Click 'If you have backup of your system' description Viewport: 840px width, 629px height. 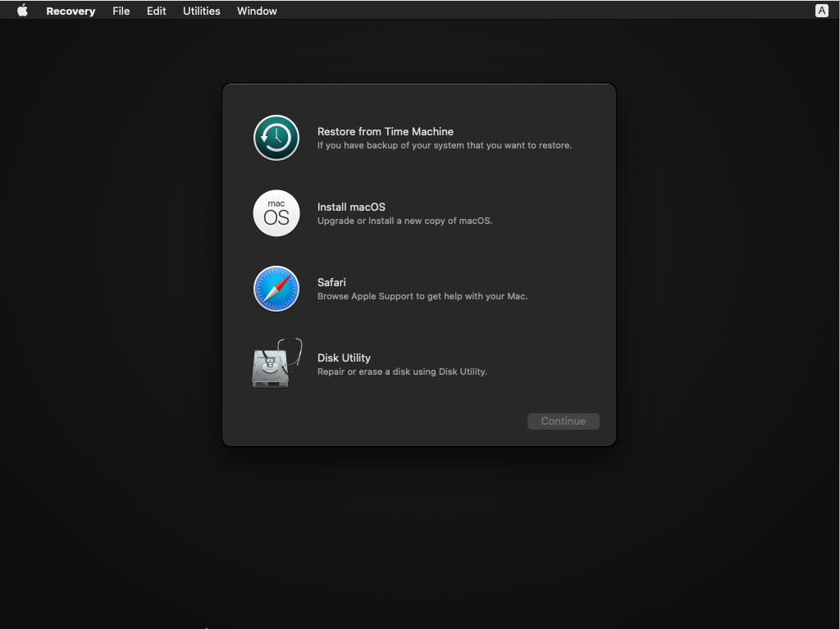(x=444, y=145)
